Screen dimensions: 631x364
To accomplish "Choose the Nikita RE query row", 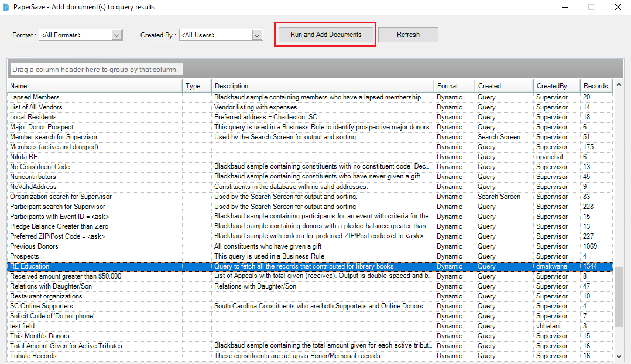I will click(24, 157).
